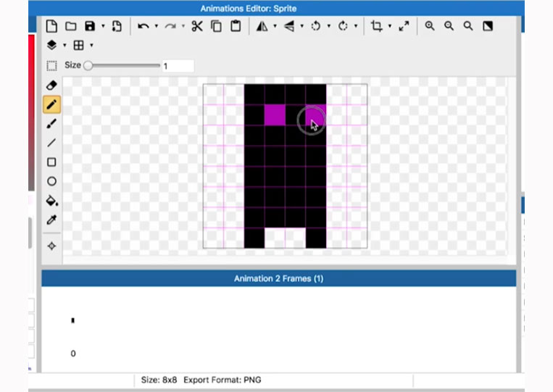This screenshot has width=553, height=392.
Task: Reset zoom with plain magnifier icon
Action: coord(468,26)
